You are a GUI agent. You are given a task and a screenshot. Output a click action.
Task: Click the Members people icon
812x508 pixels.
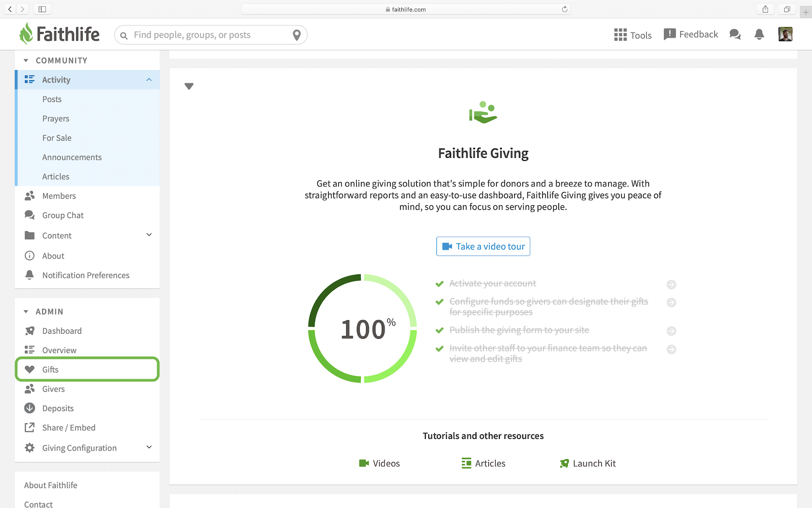click(30, 196)
